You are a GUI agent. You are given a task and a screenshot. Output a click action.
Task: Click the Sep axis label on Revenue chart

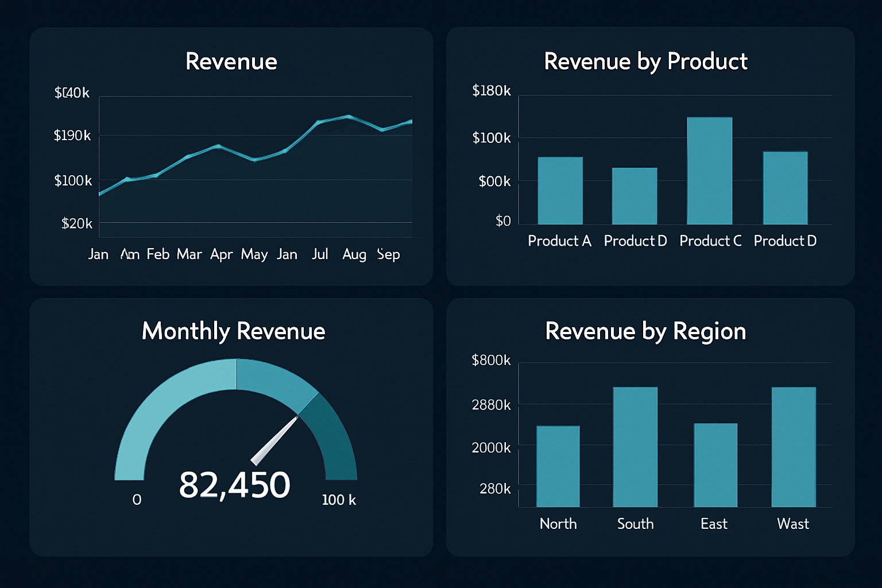pyautogui.click(x=388, y=254)
